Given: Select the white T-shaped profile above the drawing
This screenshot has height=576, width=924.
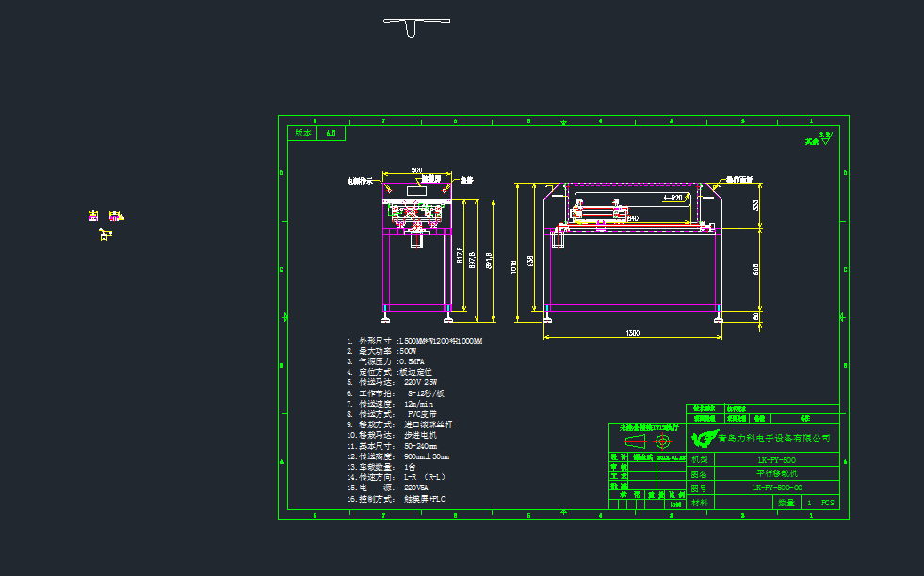Looking at the screenshot, I should point(415,26).
